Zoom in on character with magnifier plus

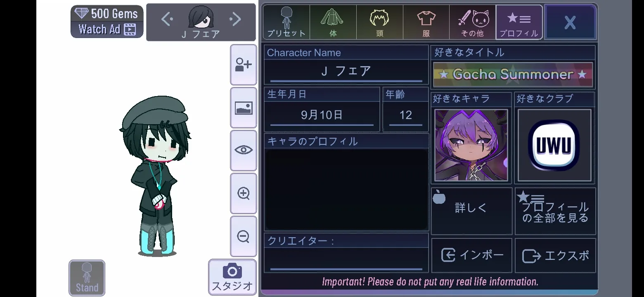243,193
